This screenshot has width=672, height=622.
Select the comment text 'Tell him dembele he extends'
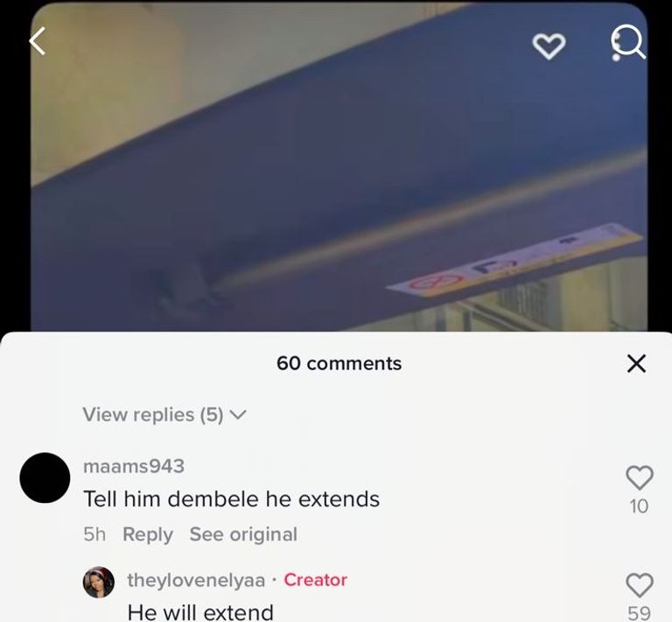pyautogui.click(x=231, y=499)
